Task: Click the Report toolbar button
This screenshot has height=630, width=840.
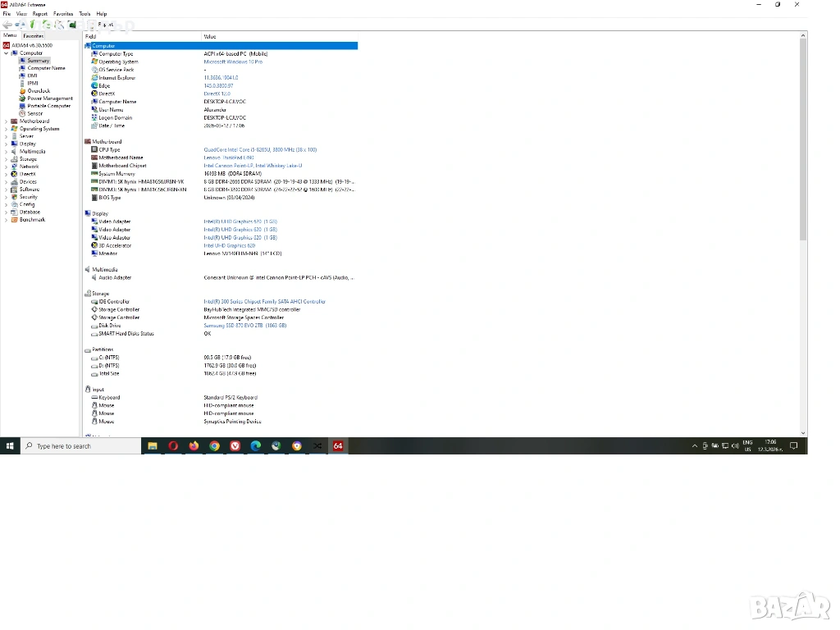Action: (x=106, y=25)
